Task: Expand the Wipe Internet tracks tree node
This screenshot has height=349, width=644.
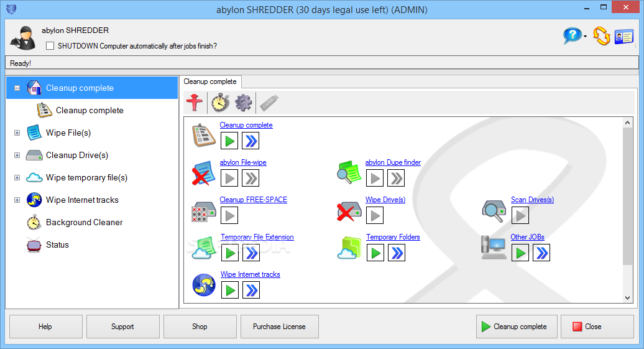Action: [17, 200]
